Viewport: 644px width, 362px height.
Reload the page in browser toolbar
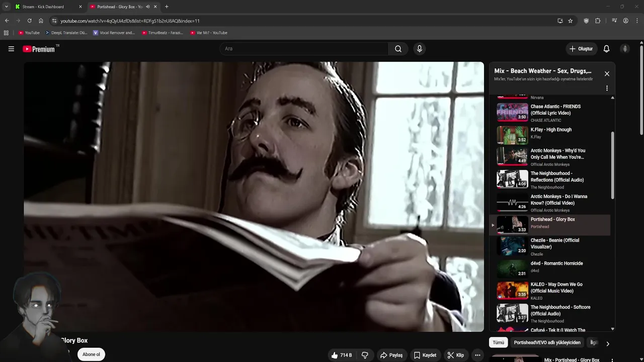tap(29, 21)
